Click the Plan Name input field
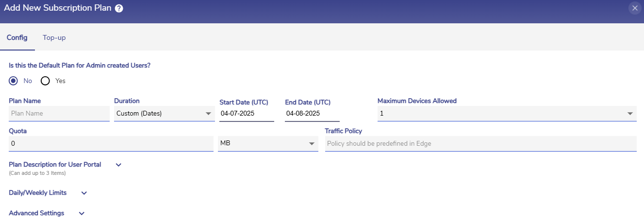This screenshot has height=222, width=644. tap(59, 113)
